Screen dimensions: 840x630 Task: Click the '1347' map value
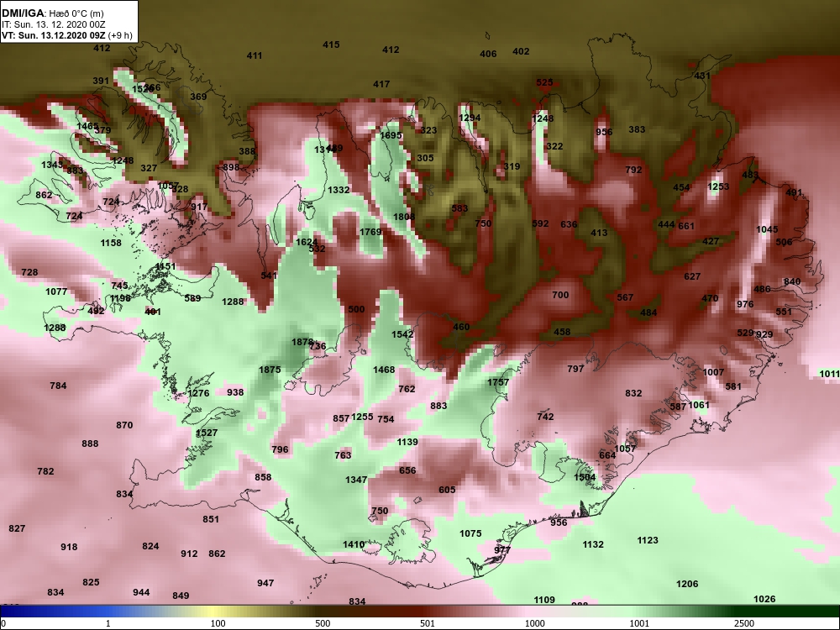(x=356, y=480)
